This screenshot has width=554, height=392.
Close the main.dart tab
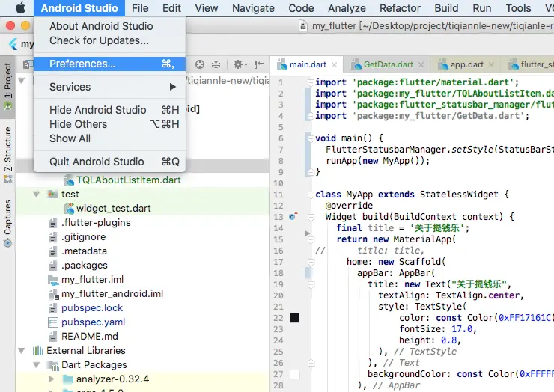334,64
